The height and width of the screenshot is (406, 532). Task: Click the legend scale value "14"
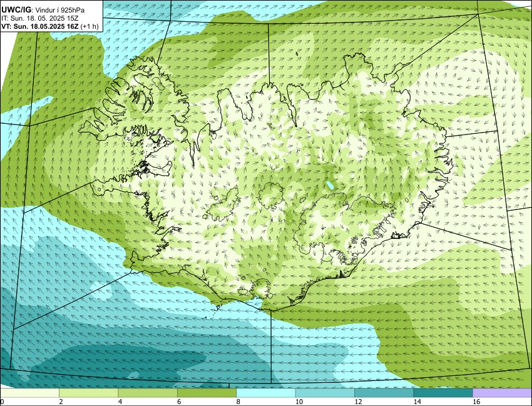point(417,402)
